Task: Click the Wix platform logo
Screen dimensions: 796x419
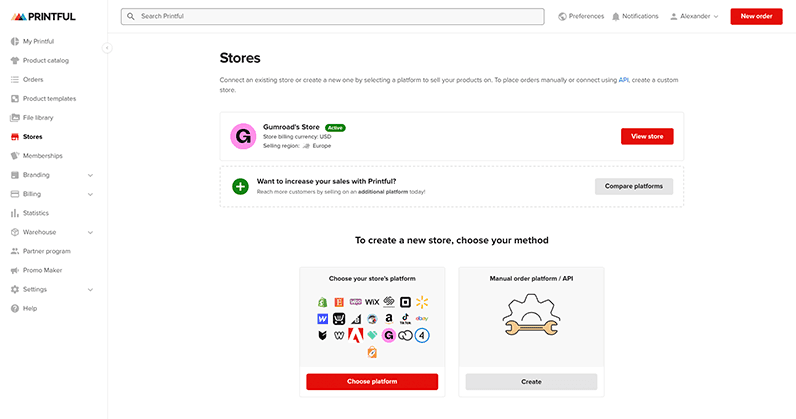Action: (372, 302)
